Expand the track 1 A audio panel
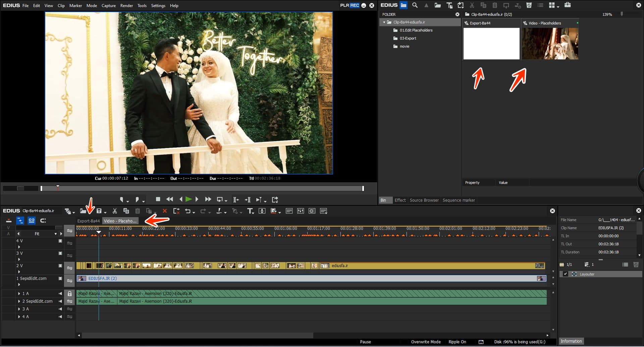The width and height of the screenshot is (644, 347). [x=19, y=294]
